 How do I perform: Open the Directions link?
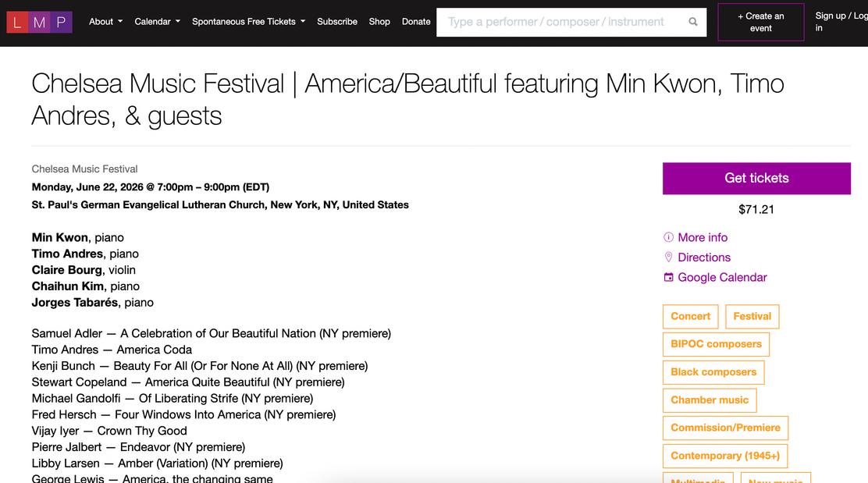tap(704, 257)
